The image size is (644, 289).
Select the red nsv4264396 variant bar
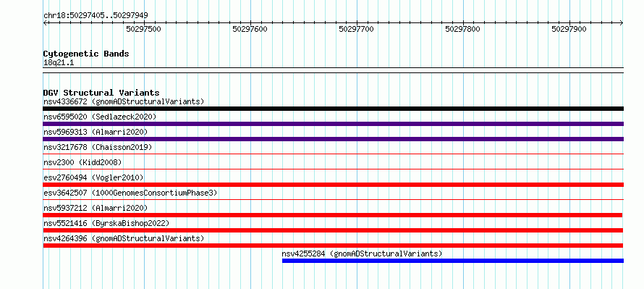(333, 246)
